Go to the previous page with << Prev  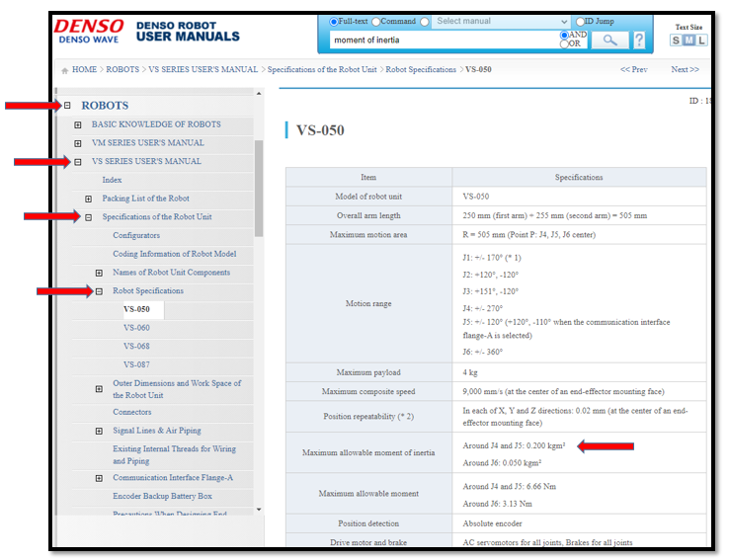633,69
